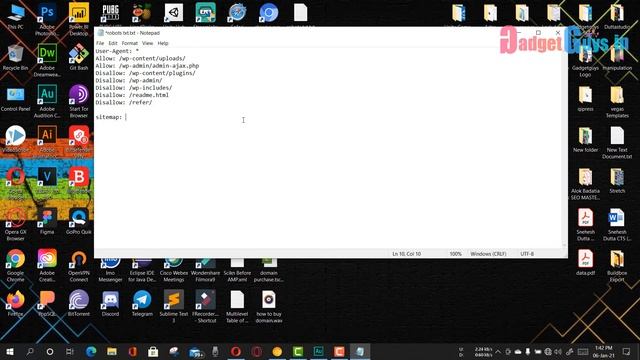
Task: Select the Gadgetguys Logo folder on desktop
Action: (x=585, y=62)
